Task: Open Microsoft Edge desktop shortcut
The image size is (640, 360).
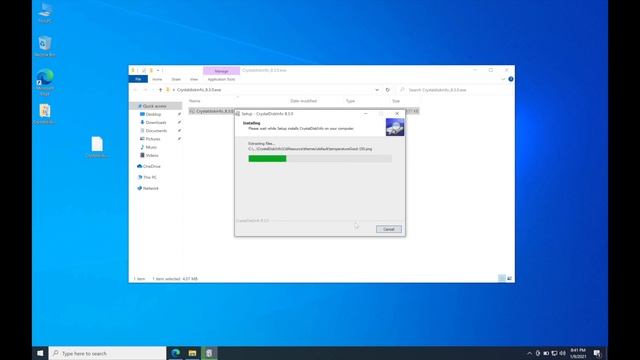Action: point(45,82)
